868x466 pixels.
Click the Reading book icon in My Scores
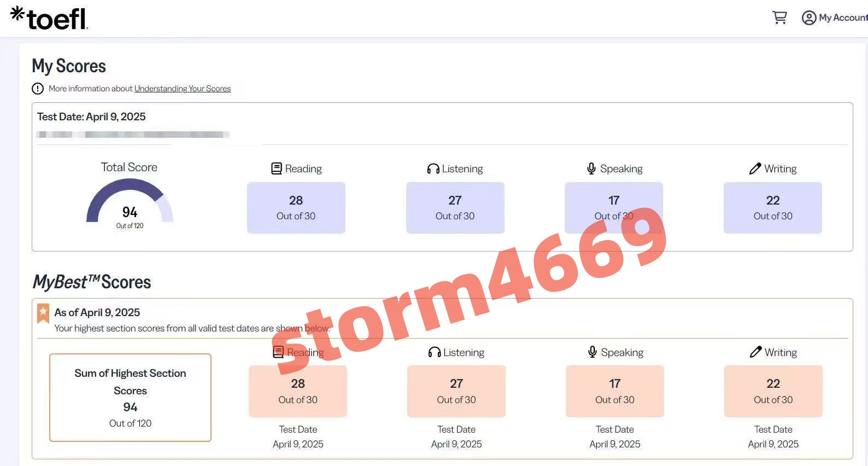[x=277, y=168]
